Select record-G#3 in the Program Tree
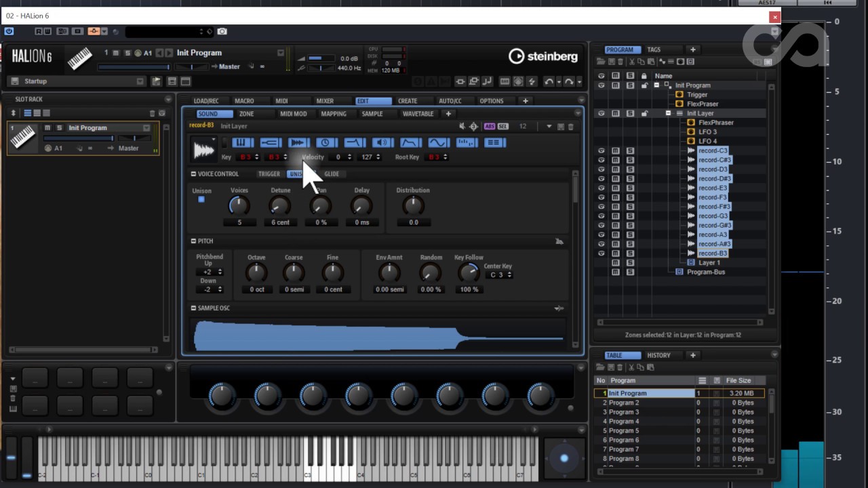 tap(715, 225)
